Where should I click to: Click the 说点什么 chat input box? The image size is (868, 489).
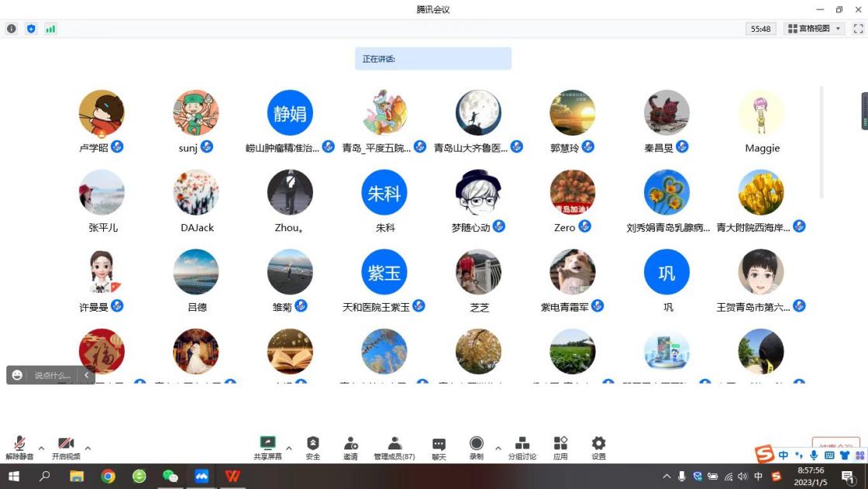[52, 375]
